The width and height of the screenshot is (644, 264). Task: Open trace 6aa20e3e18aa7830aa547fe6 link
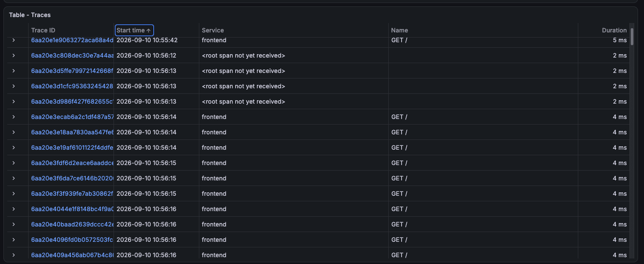pos(72,132)
